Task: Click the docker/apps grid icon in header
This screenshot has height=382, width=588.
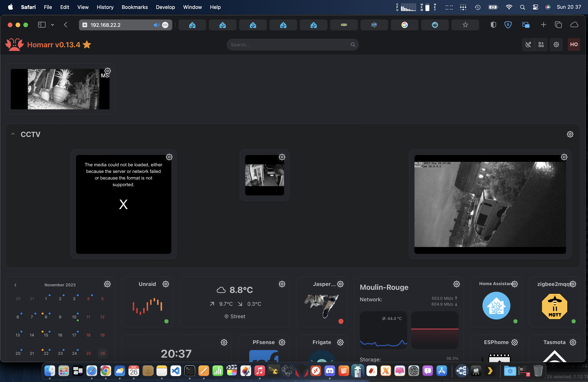Action: pyautogui.click(x=541, y=45)
